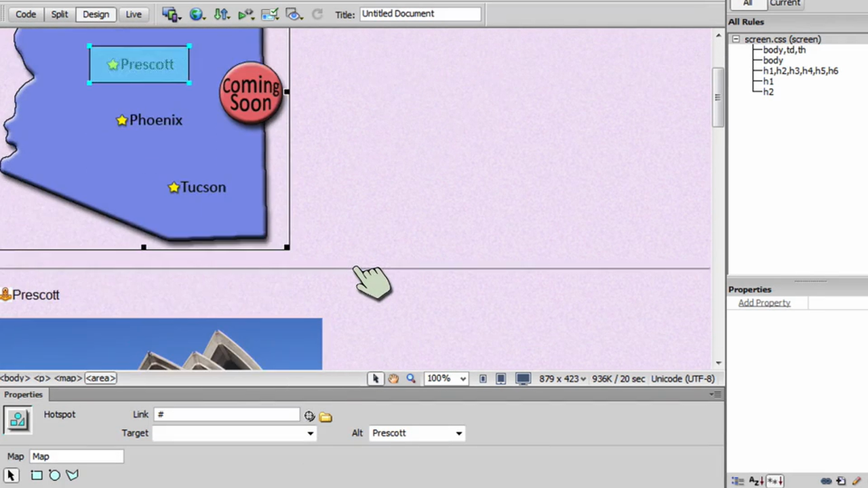Open Preview in Browser globe icon
This screenshot has height=488, width=868.
197,14
